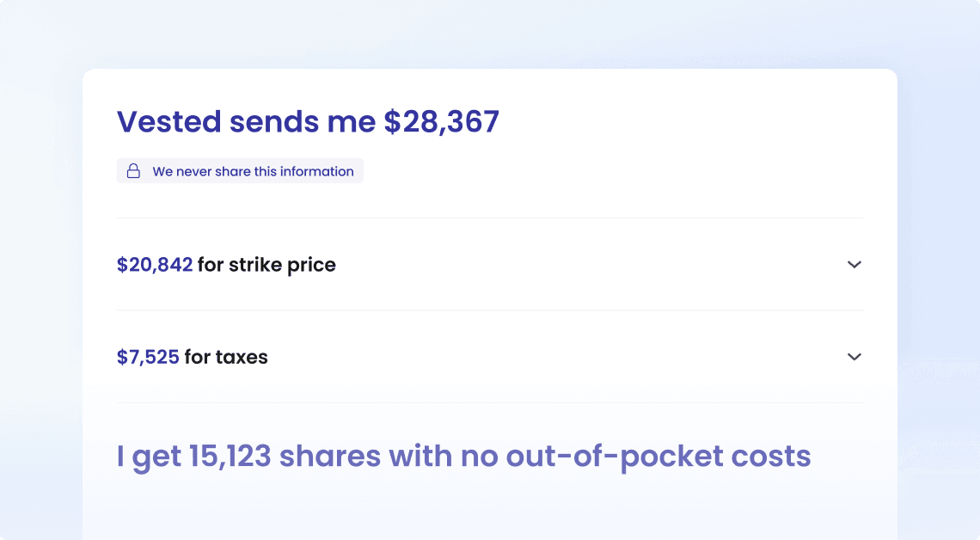
Task: Click the $28,367 total in the heading
Action: coord(441,122)
